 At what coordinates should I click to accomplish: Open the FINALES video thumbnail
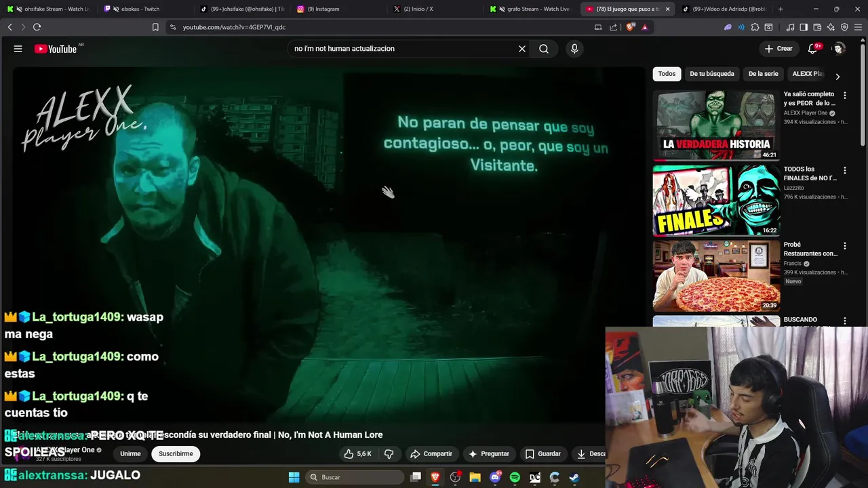tap(716, 201)
